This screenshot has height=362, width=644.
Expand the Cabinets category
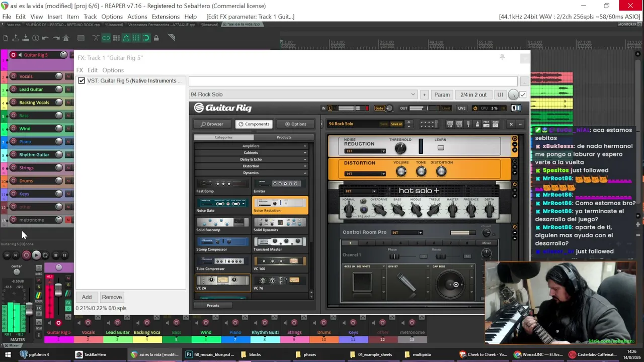(251, 152)
